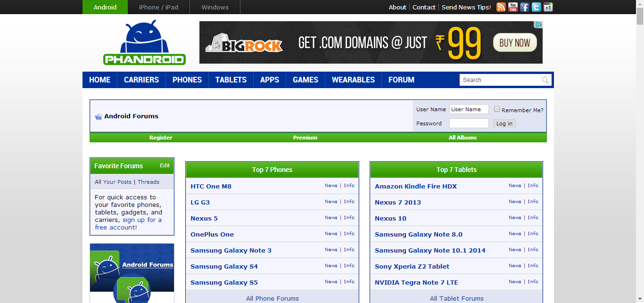Switch to the Windows tab

pyautogui.click(x=215, y=7)
